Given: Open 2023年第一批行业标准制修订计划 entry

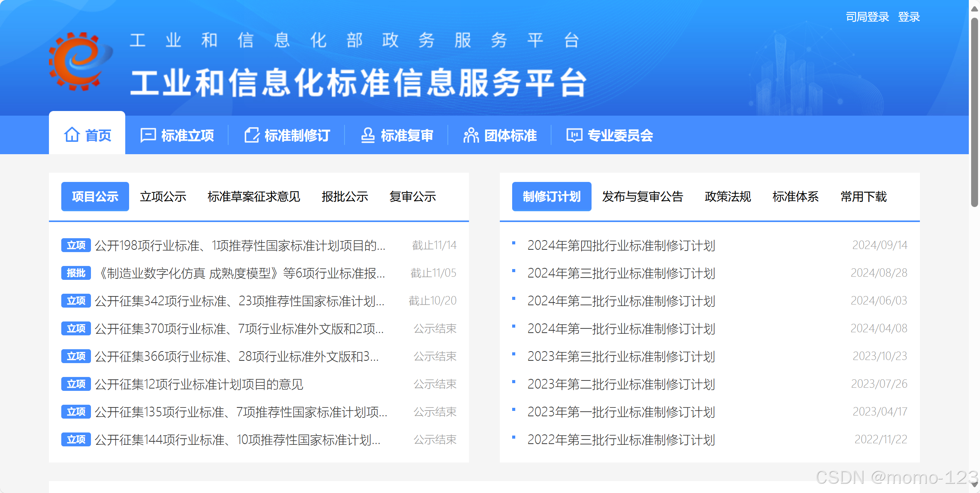Looking at the screenshot, I should [x=621, y=412].
